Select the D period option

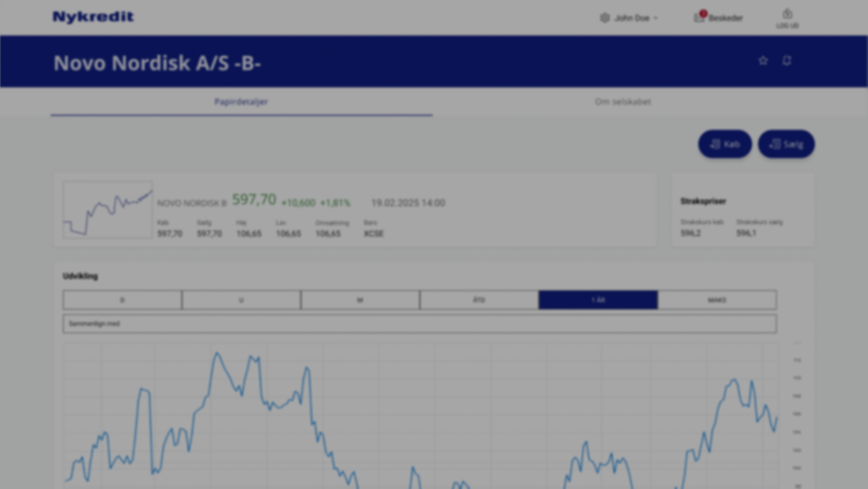pos(122,300)
